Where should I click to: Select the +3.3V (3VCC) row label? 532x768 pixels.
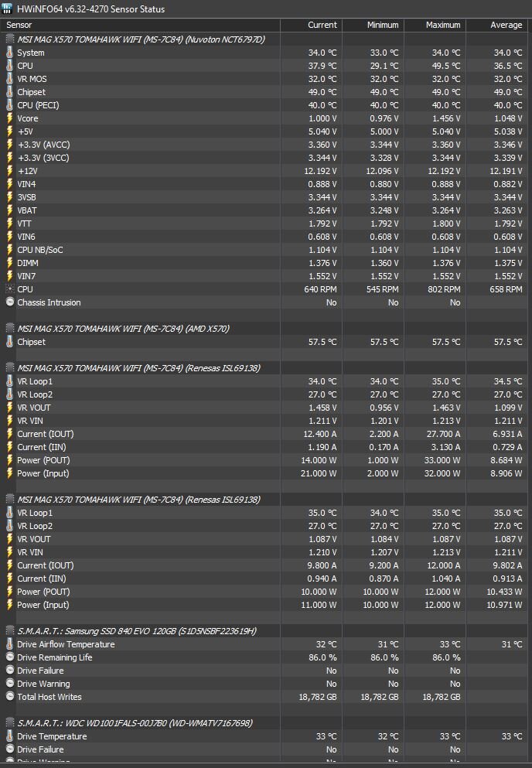point(43,158)
